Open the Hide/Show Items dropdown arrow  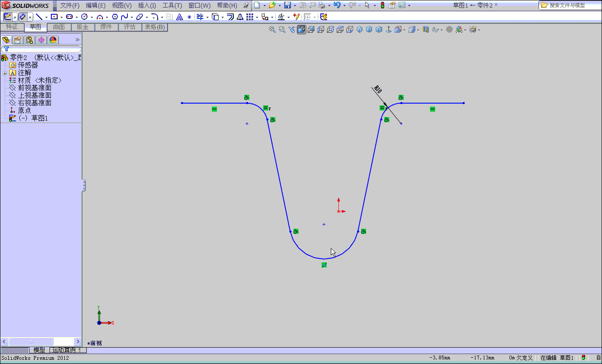pos(441,30)
